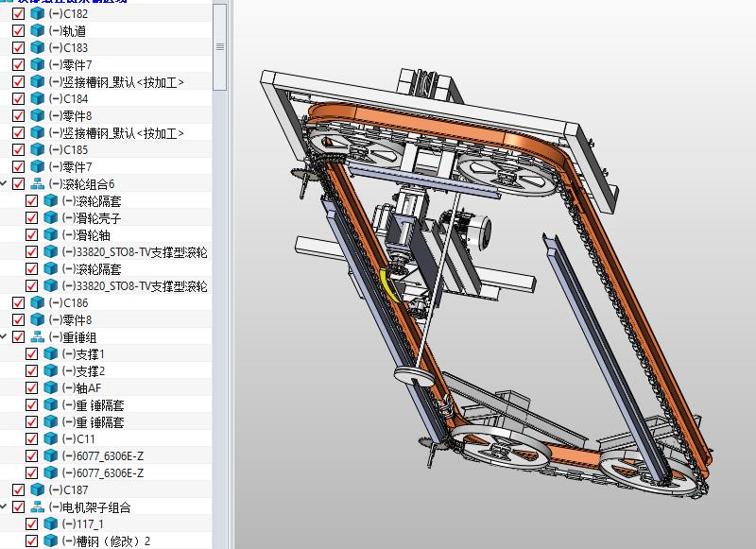756x549 pixels.
Task: Click the cube icon beside C186
Action: (37, 302)
